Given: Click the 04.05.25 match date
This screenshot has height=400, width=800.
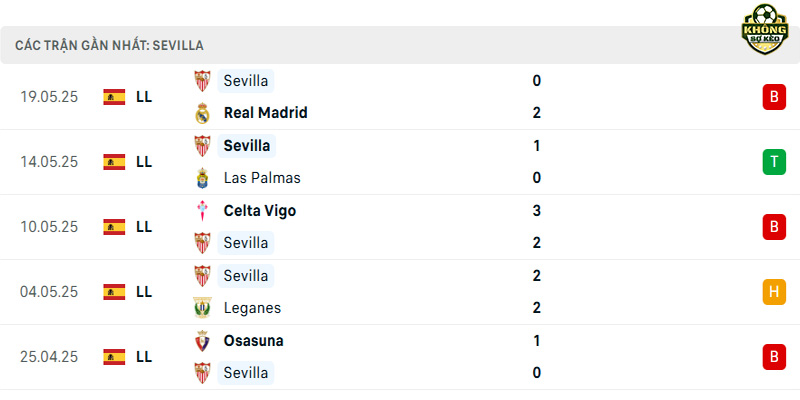Looking at the screenshot, I should coord(49,292).
